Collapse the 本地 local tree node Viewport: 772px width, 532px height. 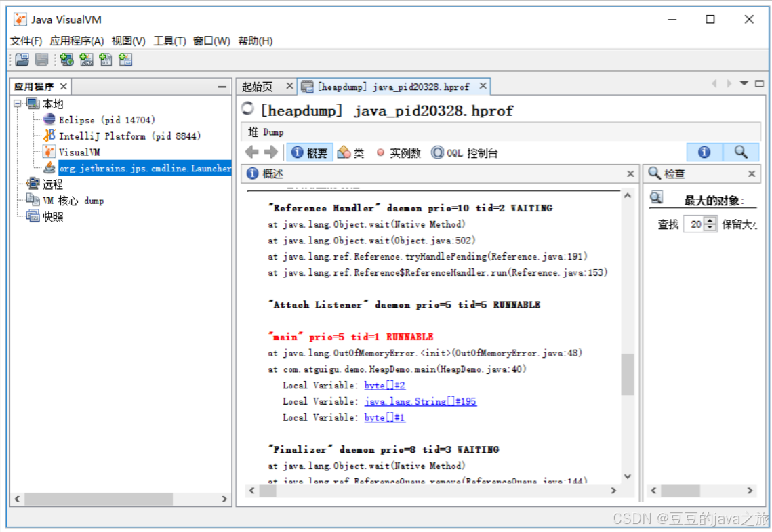18,103
